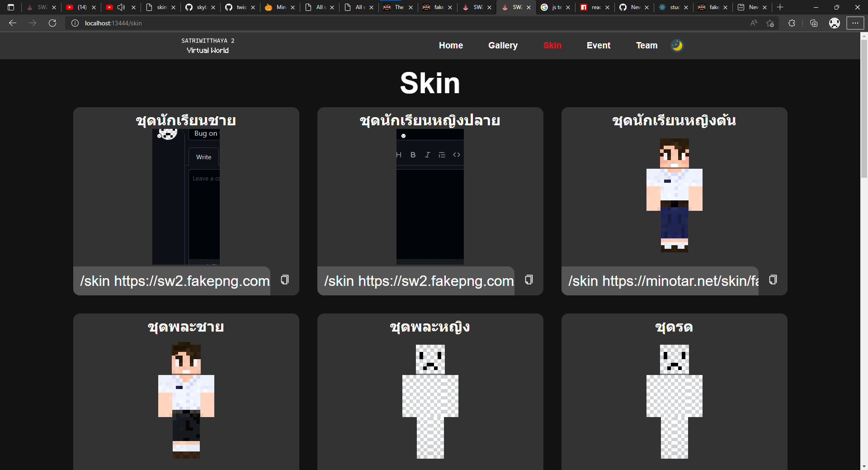868x470 pixels.
Task: Open the browser Extensions puzzle icon
Action: [x=792, y=23]
